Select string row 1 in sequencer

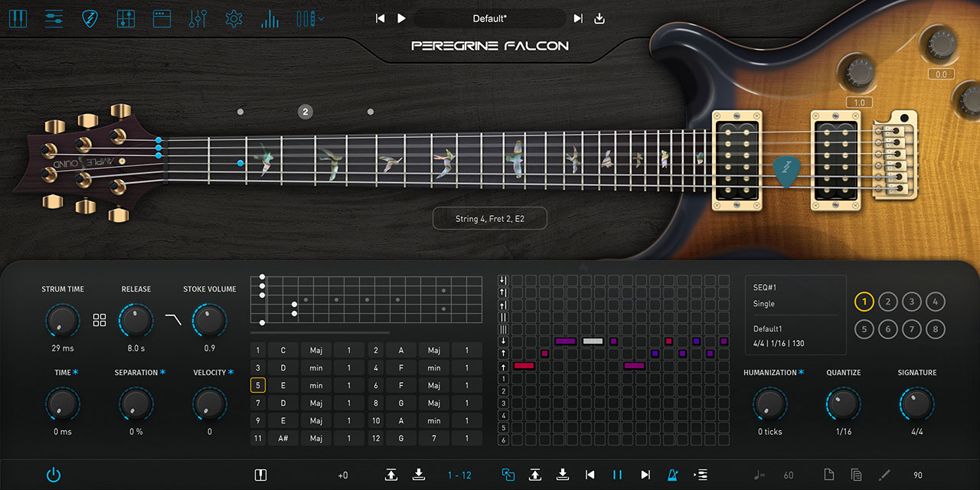click(503, 379)
